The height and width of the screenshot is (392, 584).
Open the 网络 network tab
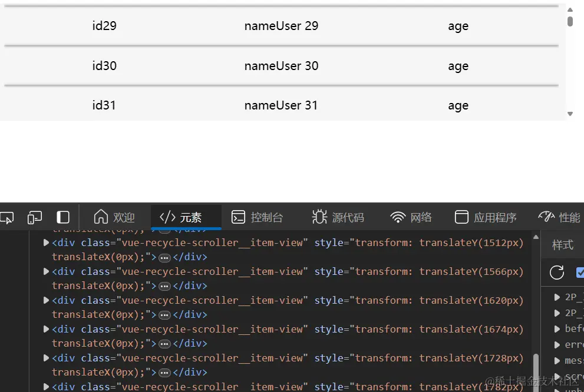tap(411, 217)
